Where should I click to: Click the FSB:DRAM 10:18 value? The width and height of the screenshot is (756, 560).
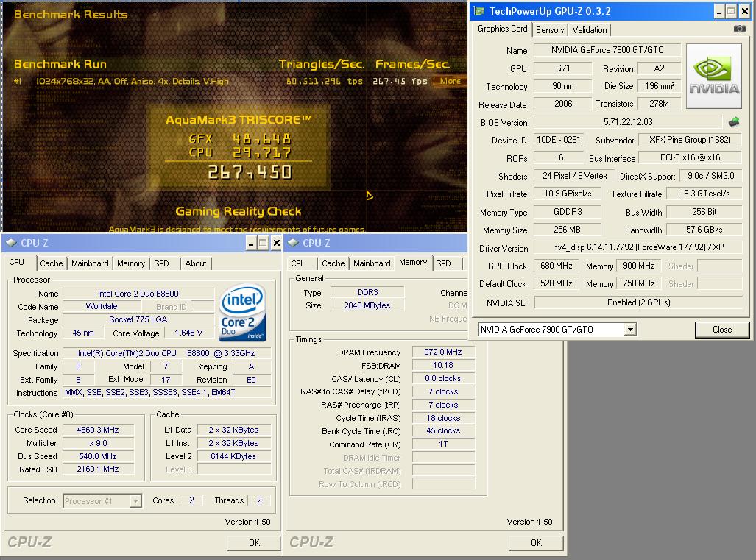pyautogui.click(x=443, y=365)
